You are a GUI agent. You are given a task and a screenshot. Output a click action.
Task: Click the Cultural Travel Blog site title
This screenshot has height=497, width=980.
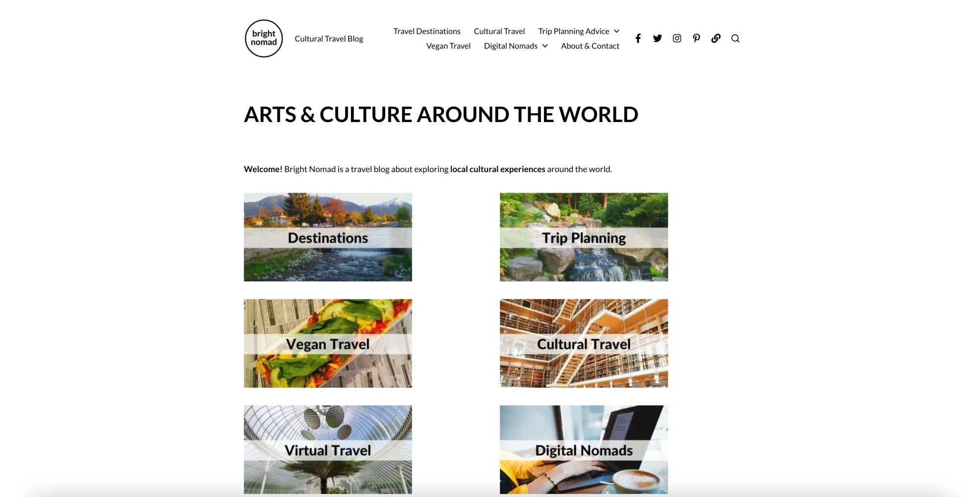click(x=329, y=38)
